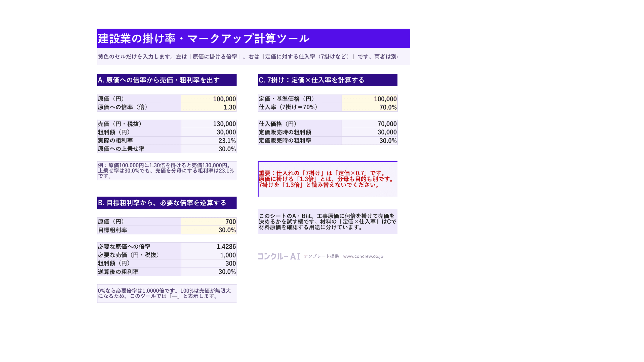This screenshot has width=644, height=362.
Task: Click the 実際の粗利率 label
Action: 139,141
